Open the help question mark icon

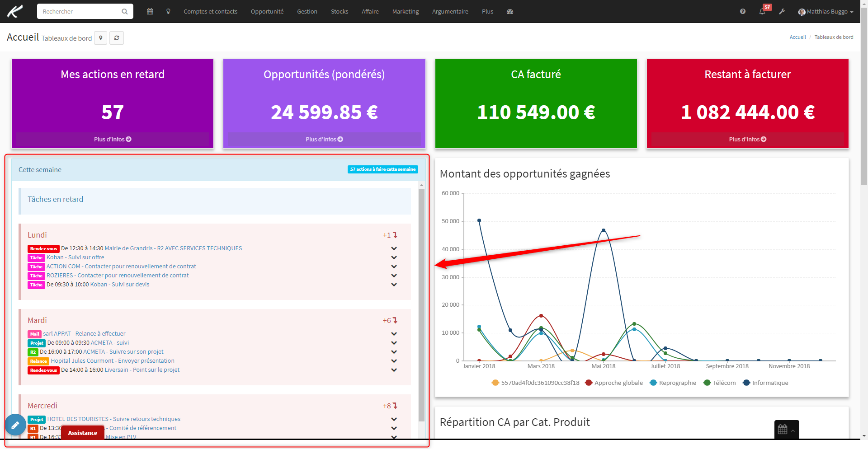(743, 12)
